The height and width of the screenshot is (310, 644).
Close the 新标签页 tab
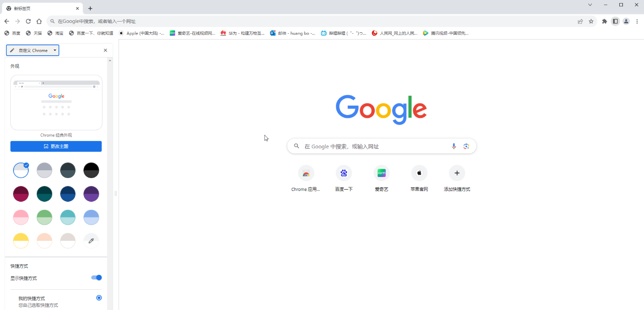pos(77,8)
